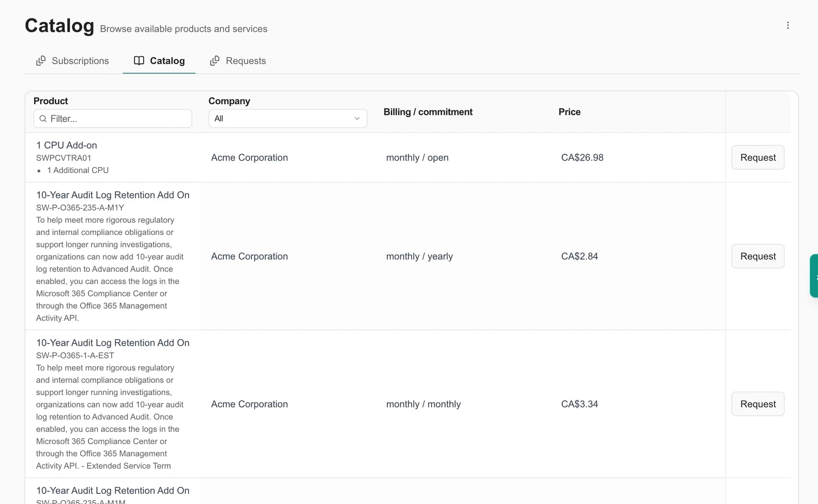The height and width of the screenshot is (504, 818).
Task: Select the 1 CPU Add-on product name
Action: click(x=66, y=145)
